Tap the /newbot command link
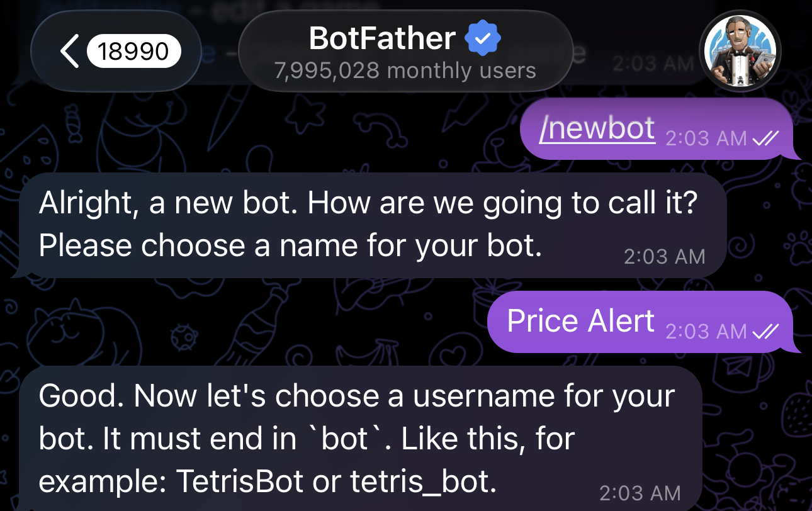The height and width of the screenshot is (511, 812). (x=596, y=128)
